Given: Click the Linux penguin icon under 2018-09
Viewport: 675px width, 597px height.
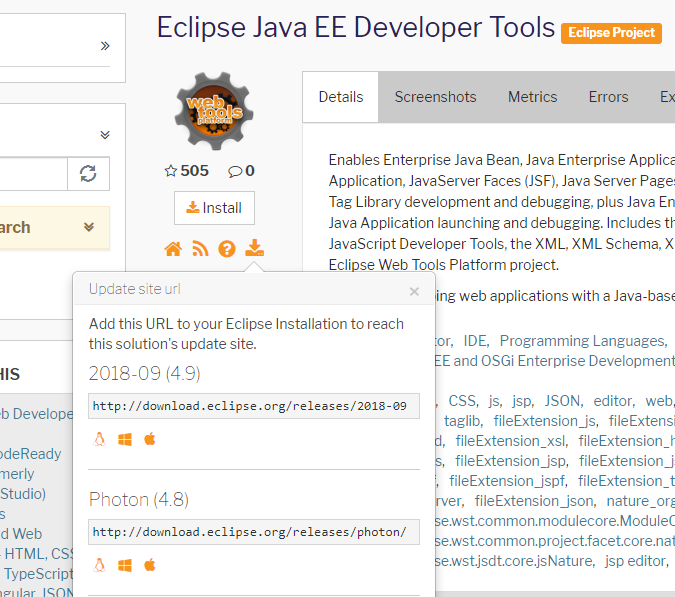Looking at the screenshot, I should [x=99, y=439].
